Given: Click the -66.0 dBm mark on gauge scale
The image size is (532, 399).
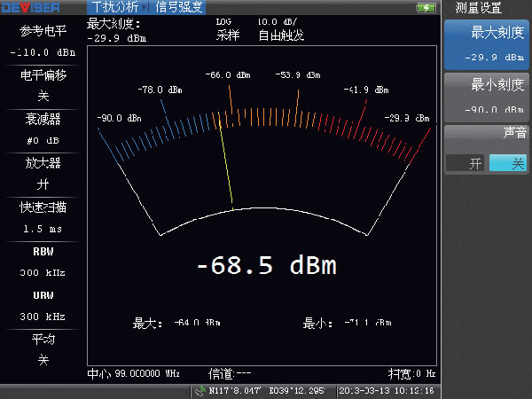Looking at the screenshot, I should [219, 76].
